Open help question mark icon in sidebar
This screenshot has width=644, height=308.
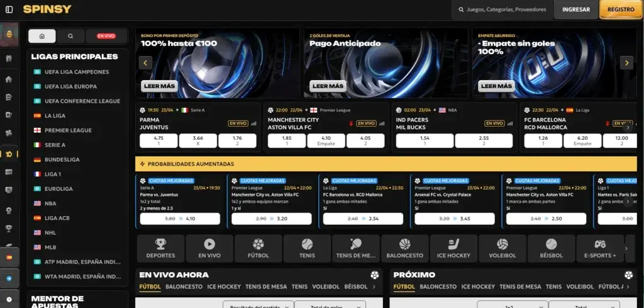pyautogui.click(x=9, y=299)
